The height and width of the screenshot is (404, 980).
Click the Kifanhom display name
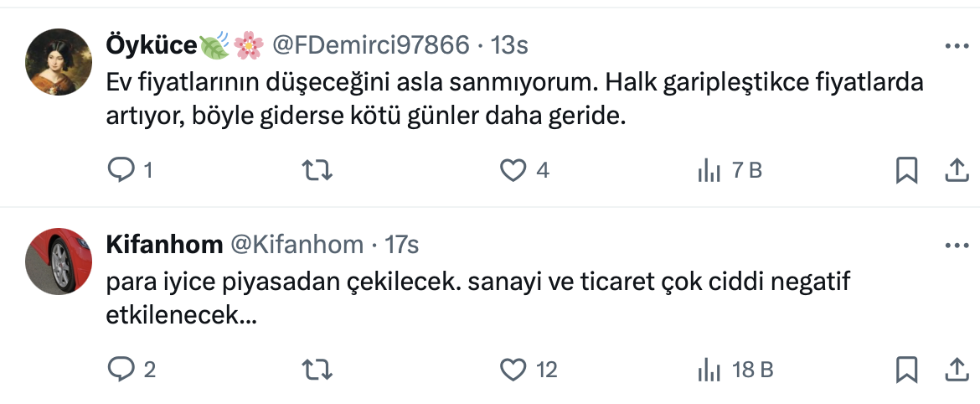point(164,244)
